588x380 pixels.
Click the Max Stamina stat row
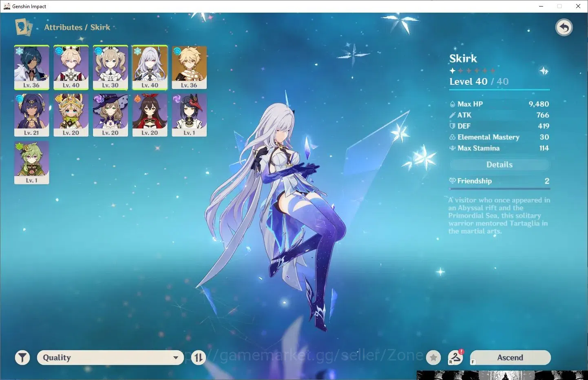(500, 148)
